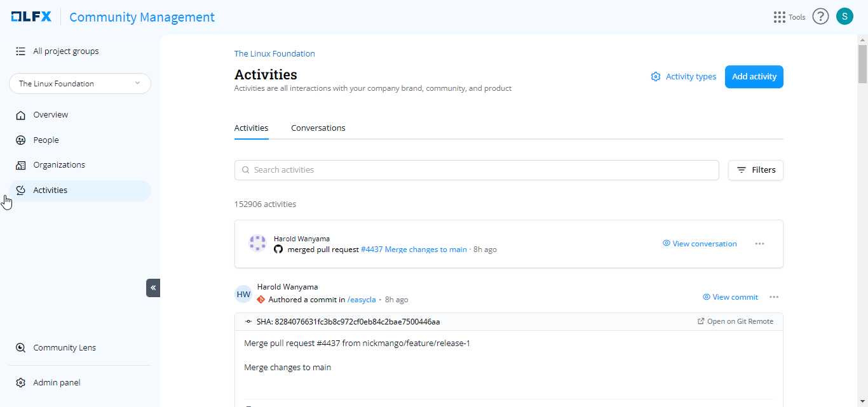Image resolution: width=868 pixels, height=407 pixels.
Task: Open the Filters panel
Action: [x=756, y=170]
